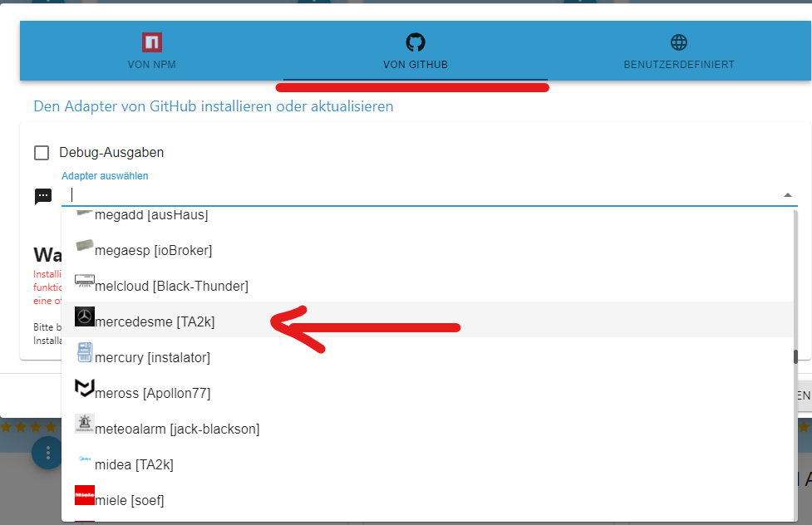
Task: Collapse the adapter dropdown with the arrow
Action: [x=788, y=195]
